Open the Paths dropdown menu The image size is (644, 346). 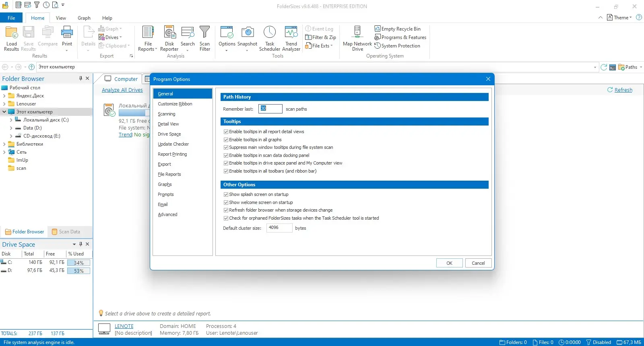[x=630, y=67]
